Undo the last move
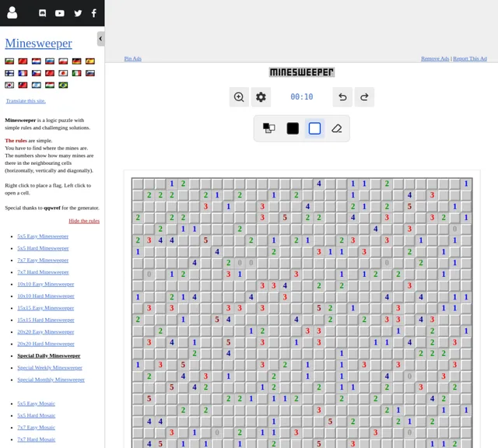The width and height of the screenshot is (498, 448). (x=342, y=97)
